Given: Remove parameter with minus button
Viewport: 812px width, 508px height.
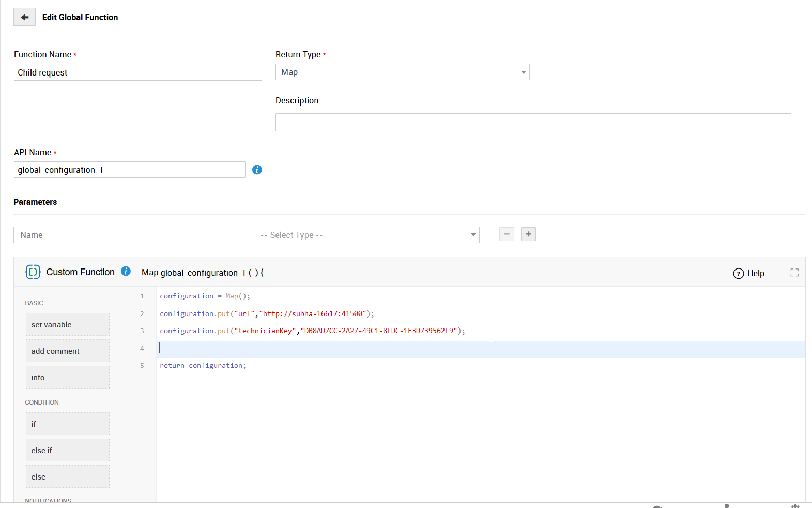Looking at the screenshot, I should point(507,234).
